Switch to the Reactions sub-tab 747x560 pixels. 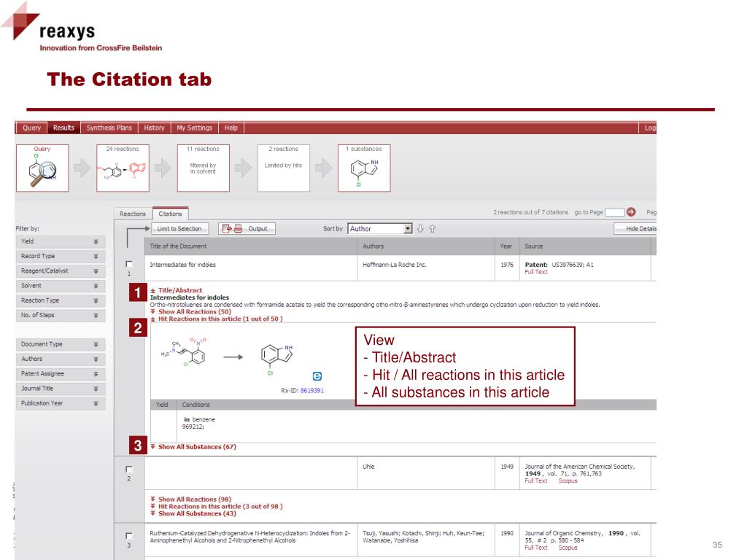(x=133, y=214)
